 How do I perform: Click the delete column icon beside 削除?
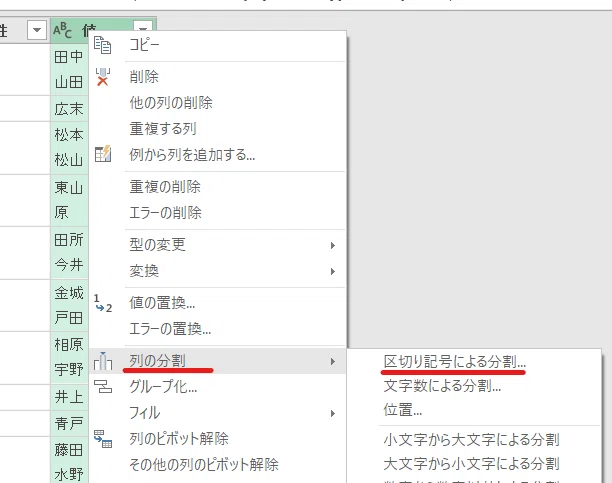(x=103, y=77)
